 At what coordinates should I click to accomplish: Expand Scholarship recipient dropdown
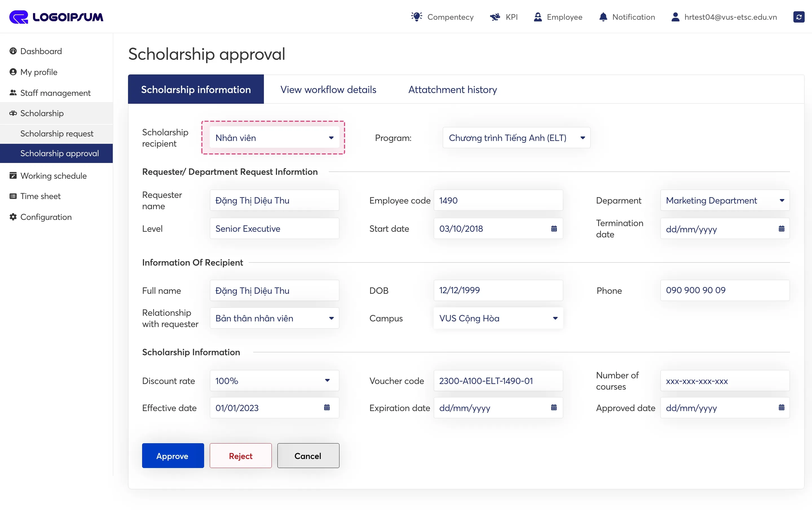274,138
